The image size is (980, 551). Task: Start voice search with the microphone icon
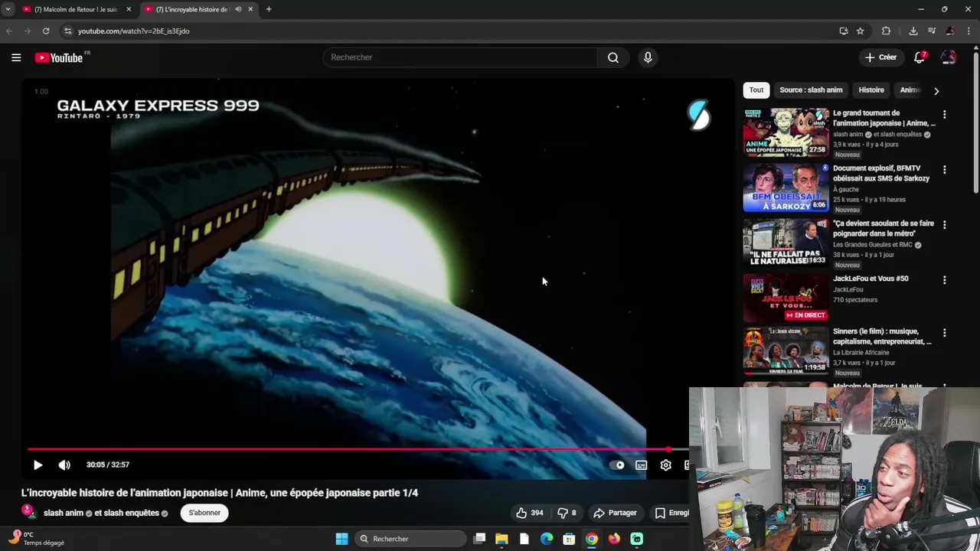[648, 57]
